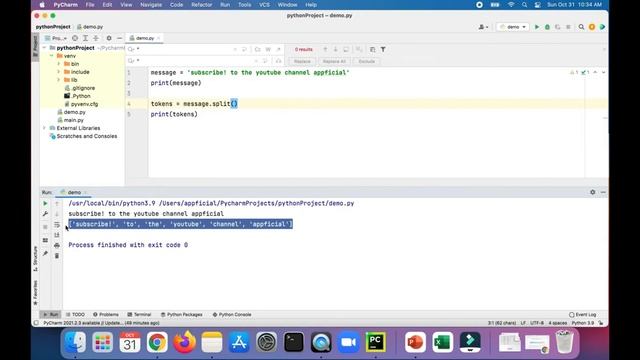640x360 pixels.
Task: Click the select opened file target icon in Project panel
Action: point(75,38)
